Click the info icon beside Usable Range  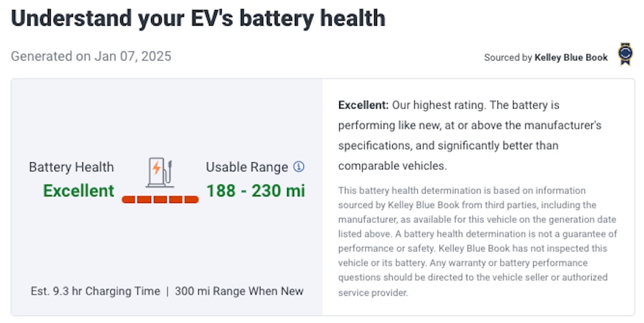tap(299, 167)
